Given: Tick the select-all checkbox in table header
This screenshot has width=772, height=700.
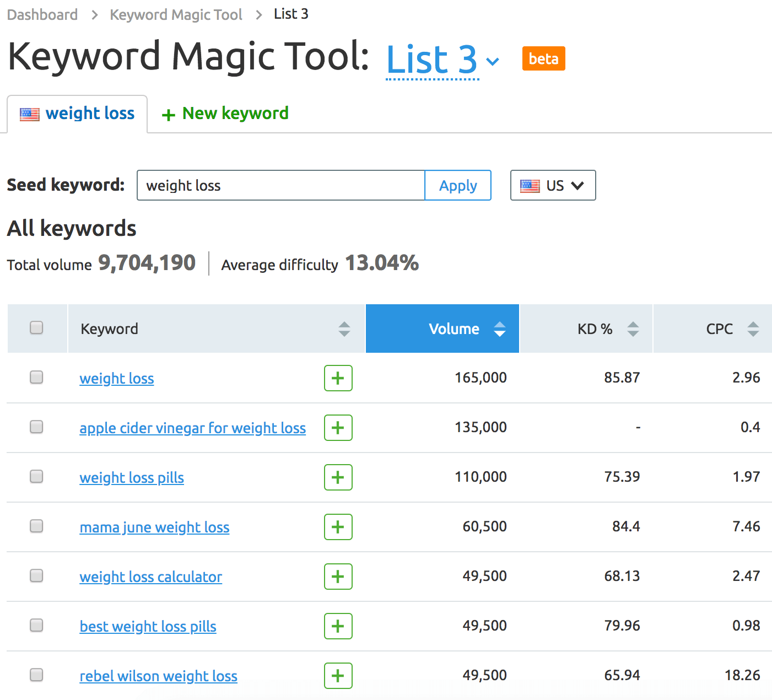Looking at the screenshot, I should click(36, 327).
